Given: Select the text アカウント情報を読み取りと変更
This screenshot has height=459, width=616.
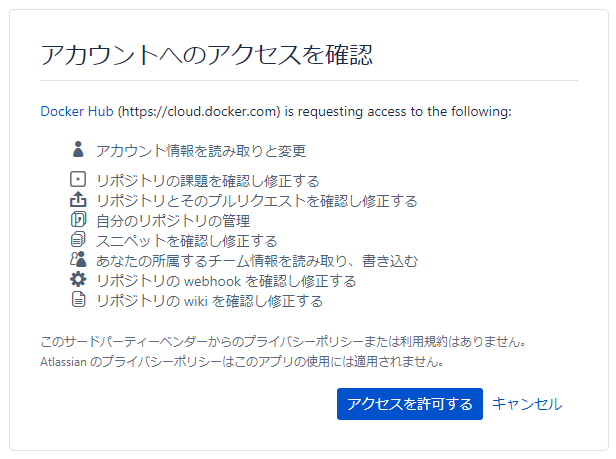Looking at the screenshot, I should click(x=201, y=151).
